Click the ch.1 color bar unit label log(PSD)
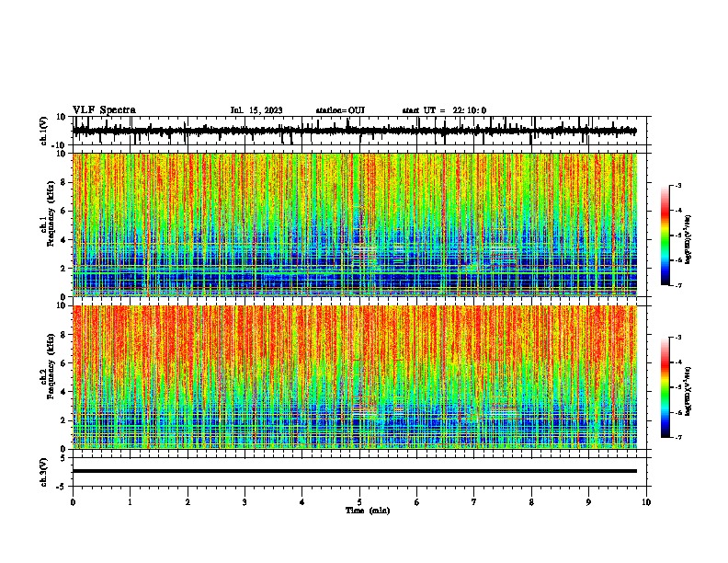 tap(688, 239)
